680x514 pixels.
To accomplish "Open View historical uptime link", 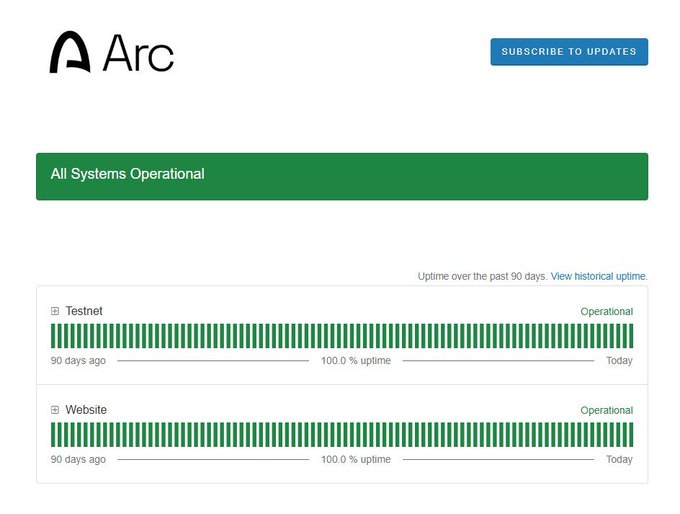I will (x=599, y=276).
